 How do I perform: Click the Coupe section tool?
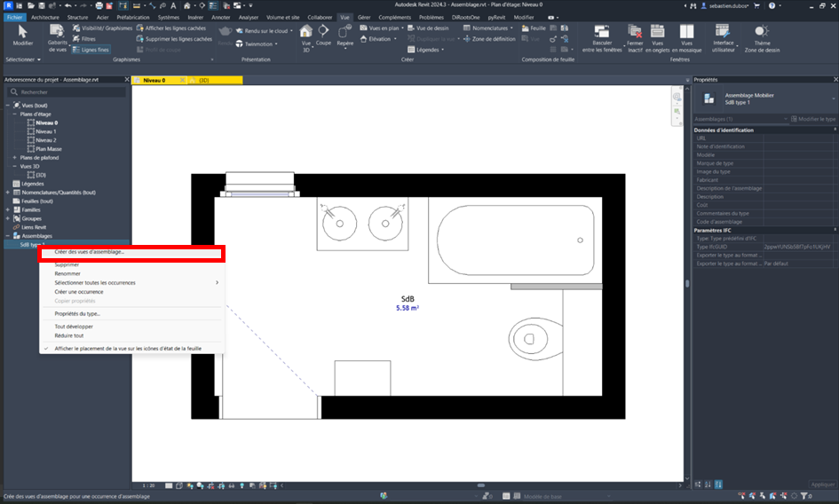(x=323, y=35)
